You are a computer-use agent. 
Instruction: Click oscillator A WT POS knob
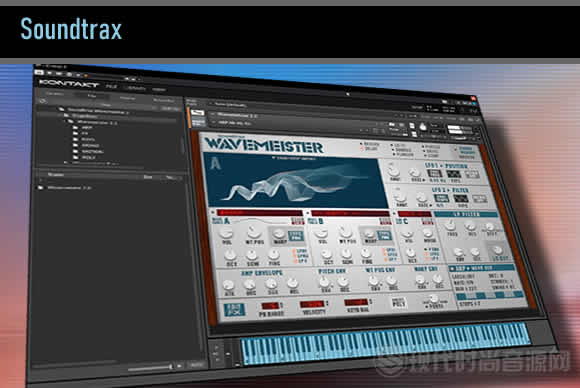[x=253, y=233]
